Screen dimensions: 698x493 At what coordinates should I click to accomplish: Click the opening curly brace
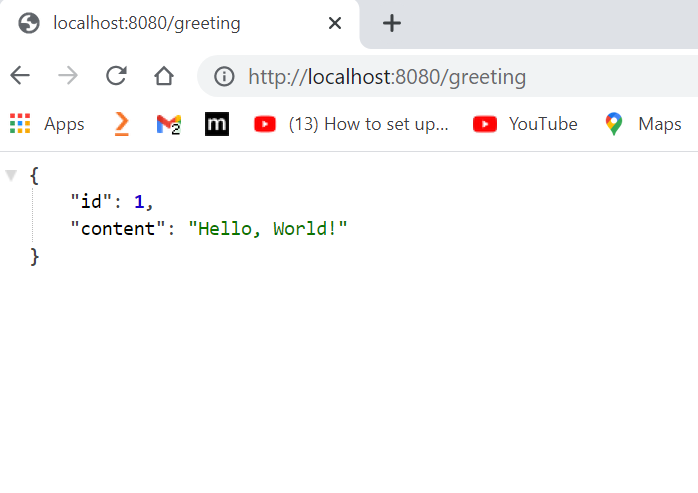pos(34,175)
